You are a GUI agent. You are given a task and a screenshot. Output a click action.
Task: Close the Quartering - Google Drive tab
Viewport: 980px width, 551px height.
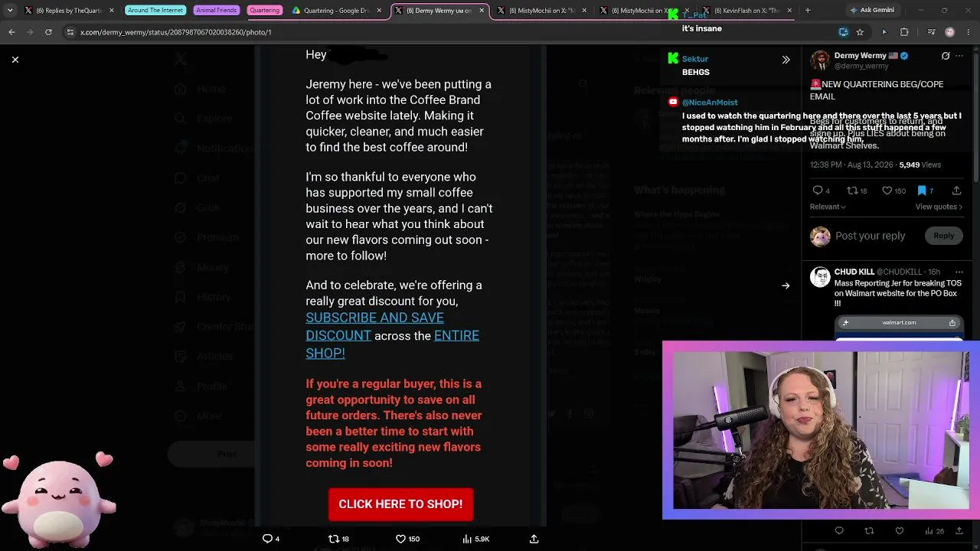click(379, 11)
